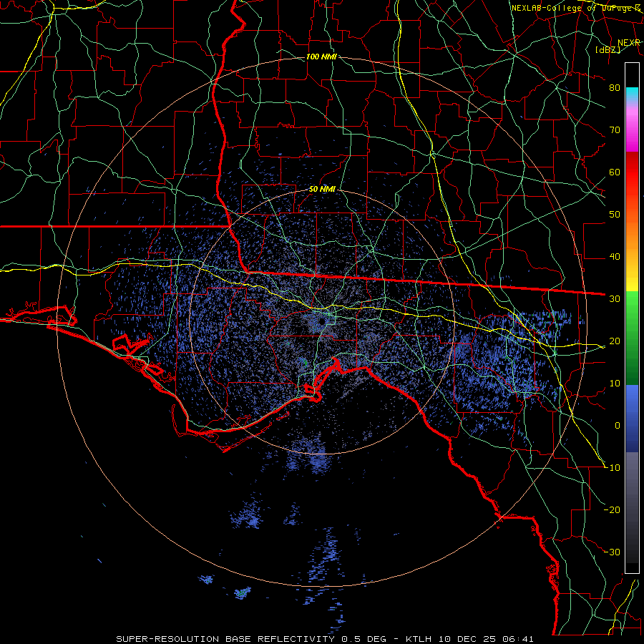
Task: Select the -10 value on the dBZ scale
Action: pyautogui.click(x=612, y=468)
